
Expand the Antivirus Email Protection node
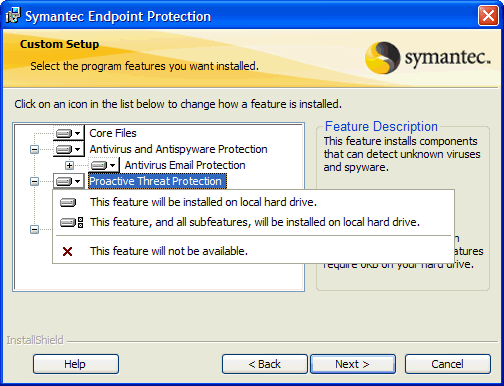(69, 165)
